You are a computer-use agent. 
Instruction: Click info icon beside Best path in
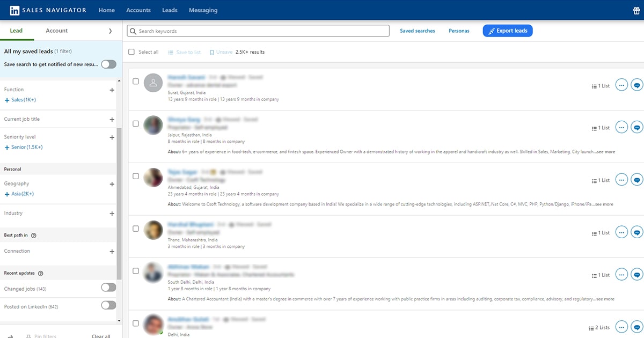pos(34,236)
